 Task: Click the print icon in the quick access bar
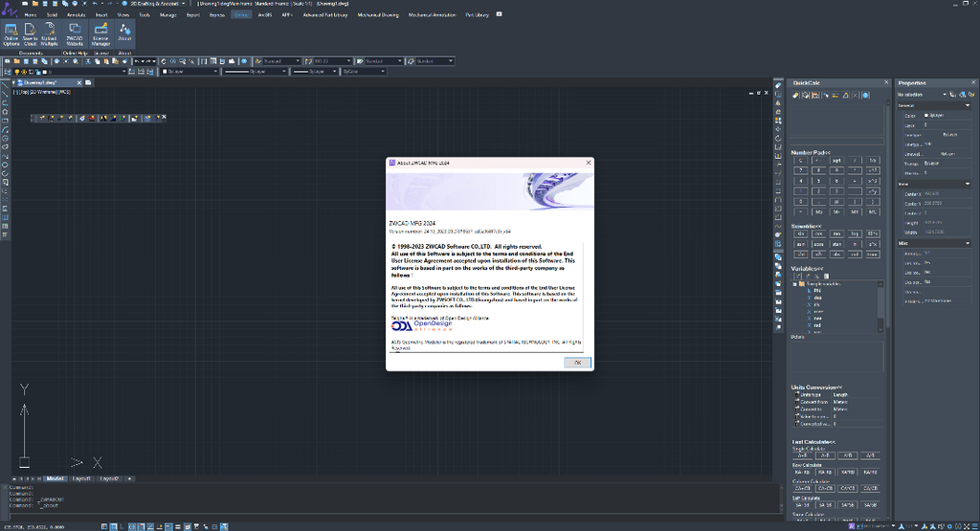(75, 4)
